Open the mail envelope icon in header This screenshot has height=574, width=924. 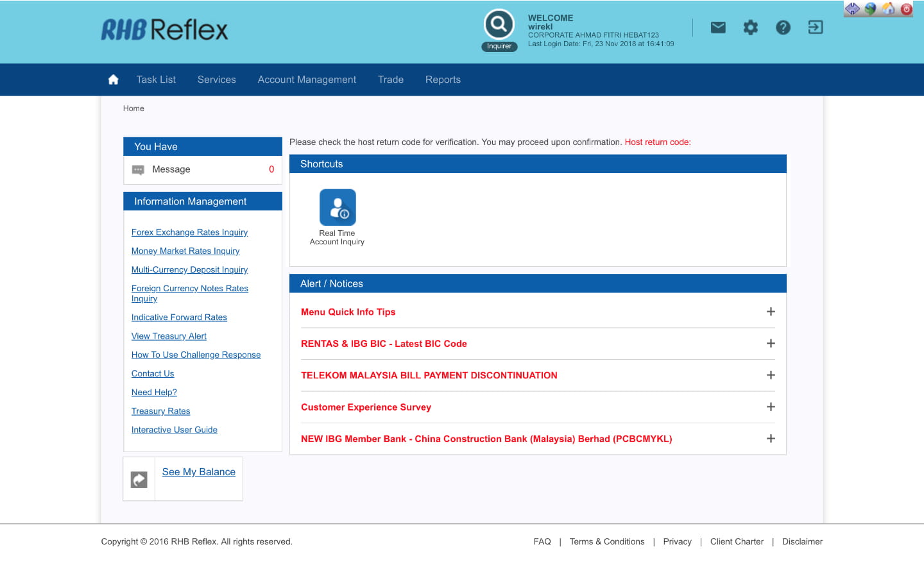[718, 28]
